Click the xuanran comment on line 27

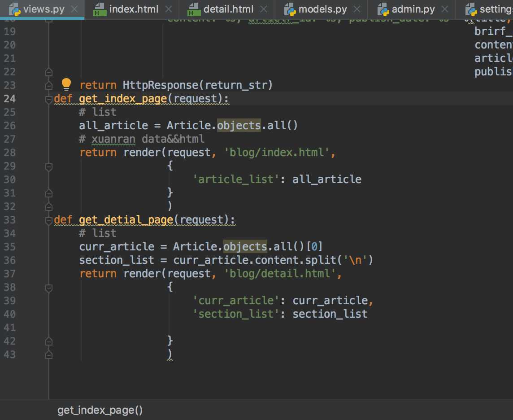[x=113, y=139]
